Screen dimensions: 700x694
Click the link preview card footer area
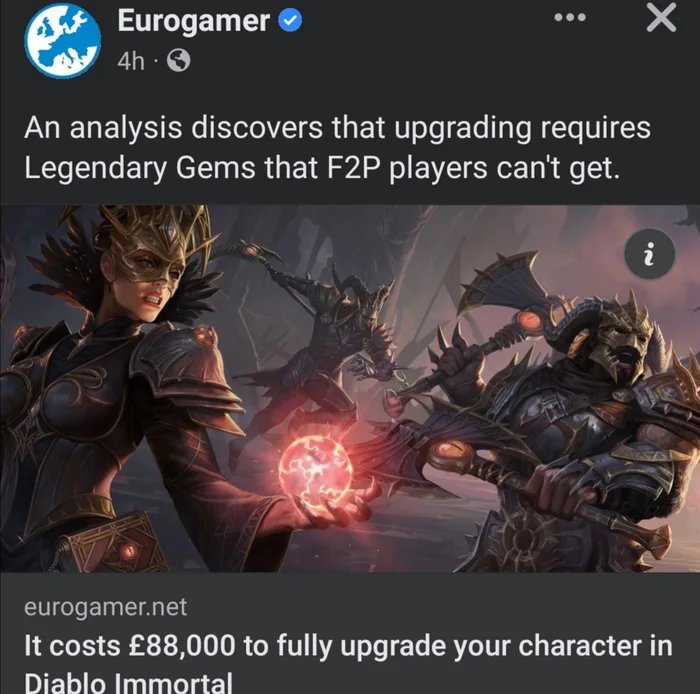click(x=350, y=633)
